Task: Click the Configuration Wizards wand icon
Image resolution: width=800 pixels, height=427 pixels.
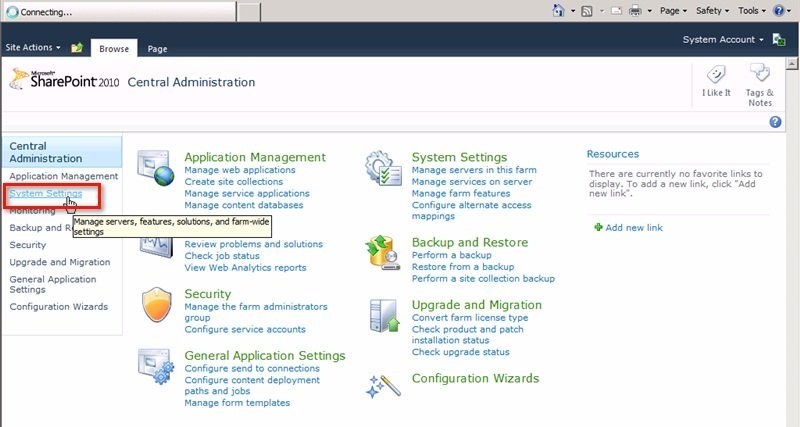Action: pos(384,386)
